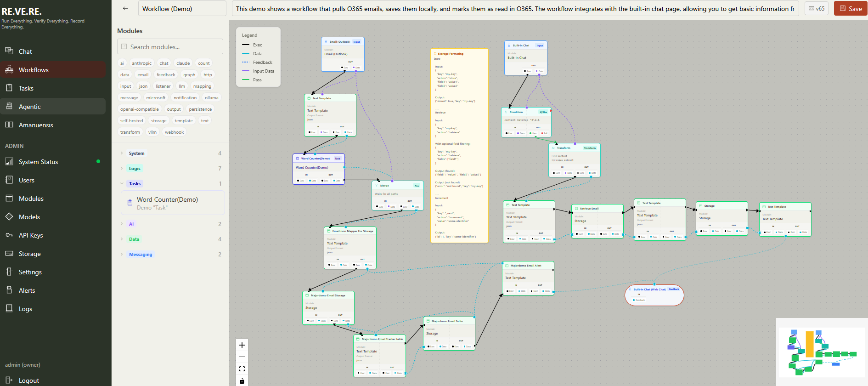
Task: Toggle the 'openai-compatible' tag filter
Action: tap(140, 109)
